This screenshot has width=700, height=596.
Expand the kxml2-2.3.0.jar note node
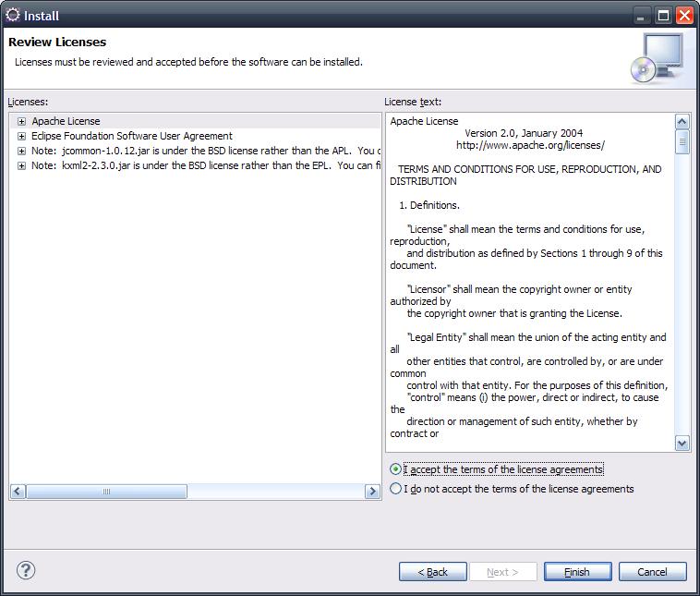21,165
